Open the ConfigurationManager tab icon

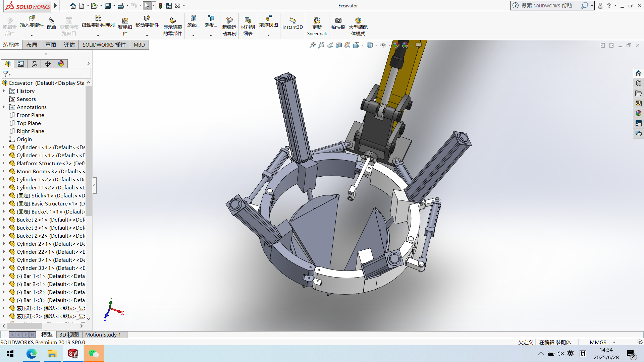point(34,64)
